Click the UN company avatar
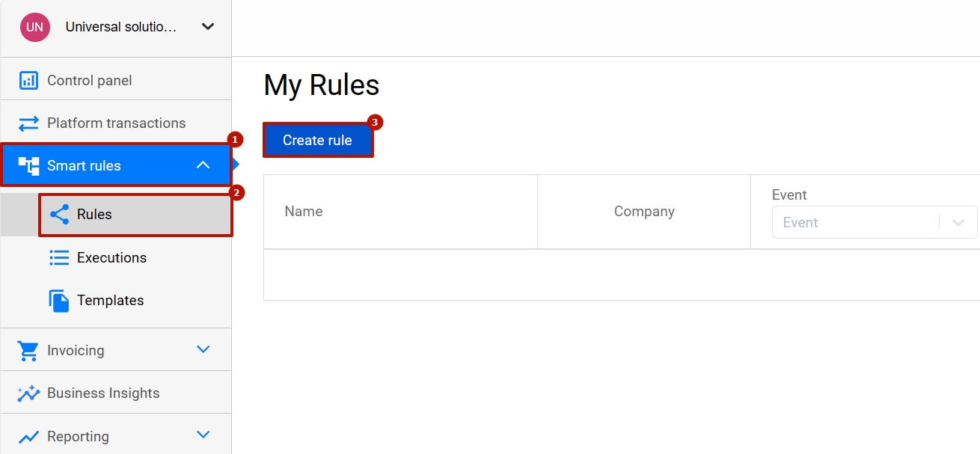Viewport: 980px width, 454px height. [x=35, y=28]
